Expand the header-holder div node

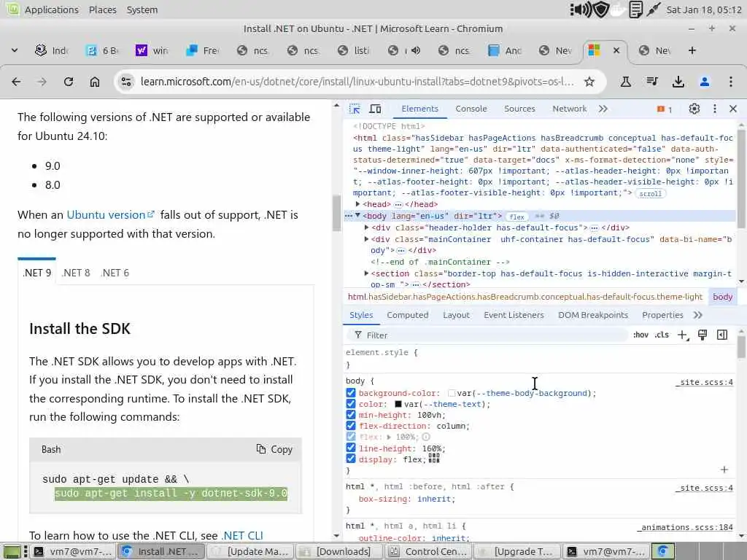366,227
